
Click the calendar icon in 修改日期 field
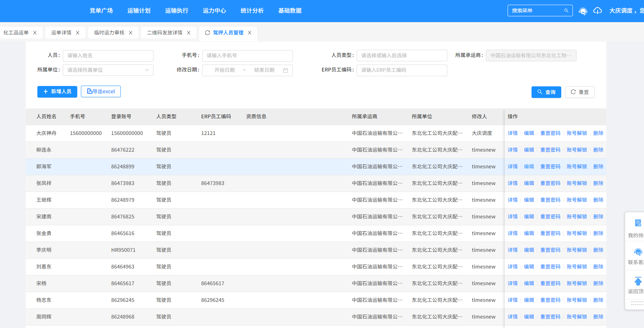click(286, 70)
